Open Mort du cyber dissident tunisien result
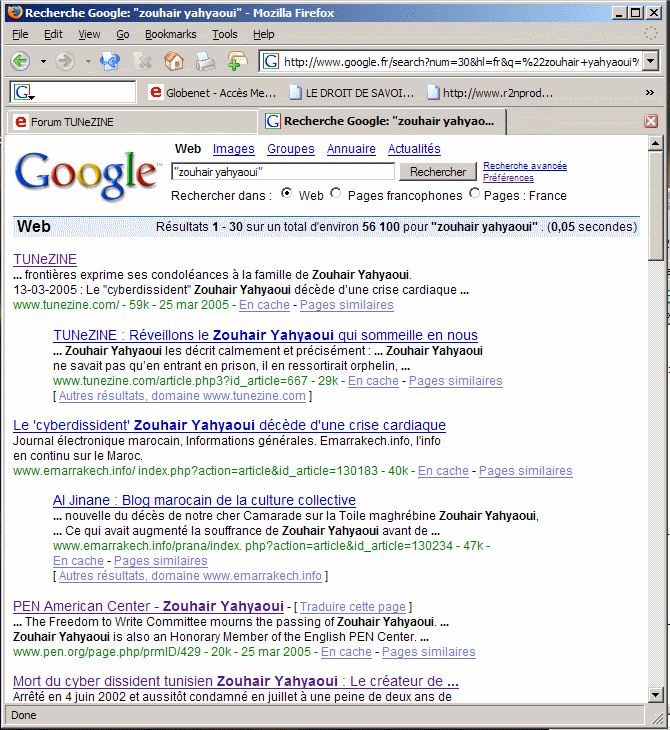The width and height of the screenshot is (670, 730). (x=236, y=681)
